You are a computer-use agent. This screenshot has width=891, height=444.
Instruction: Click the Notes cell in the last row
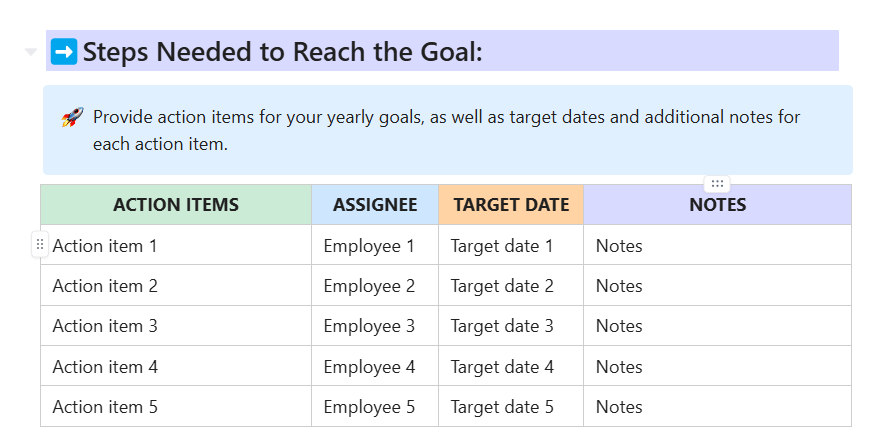coord(619,407)
